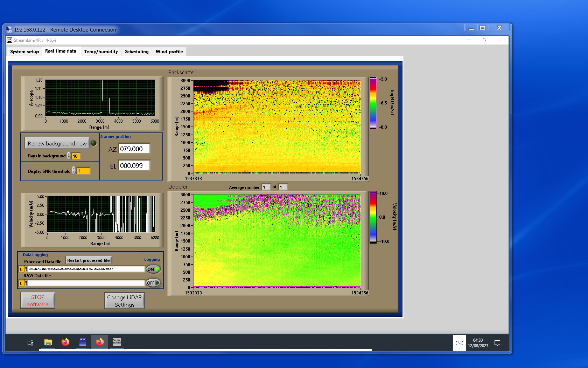Click the Display SNR threshold stepper arrows
This screenshot has height=368, width=588.
coord(74,171)
